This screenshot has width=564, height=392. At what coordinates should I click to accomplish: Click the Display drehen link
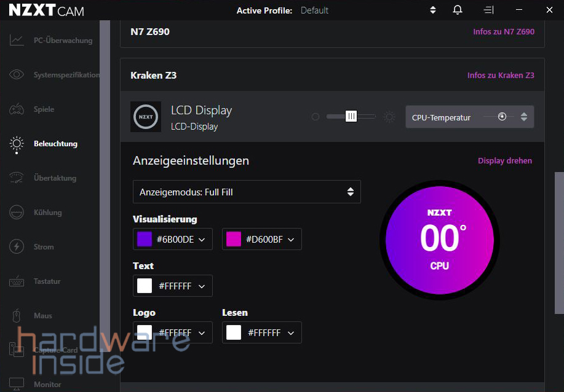pyautogui.click(x=505, y=160)
